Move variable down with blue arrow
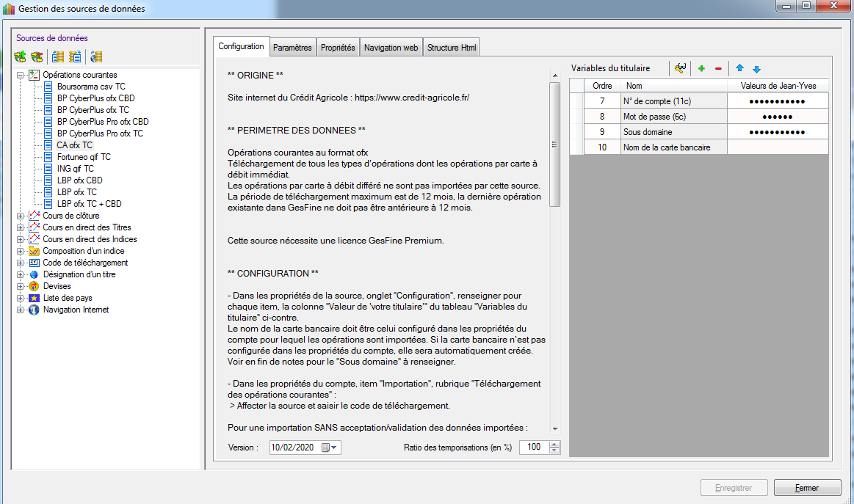854x504 pixels. 756,68
